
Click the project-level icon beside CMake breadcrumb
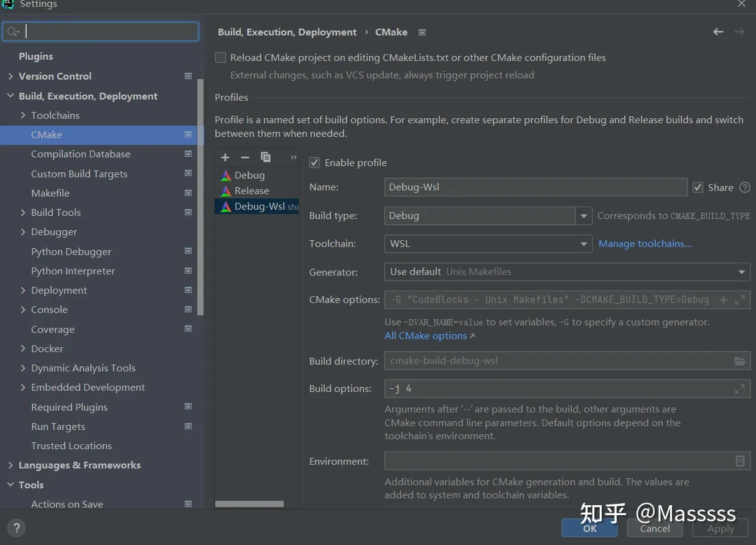[422, 32]
